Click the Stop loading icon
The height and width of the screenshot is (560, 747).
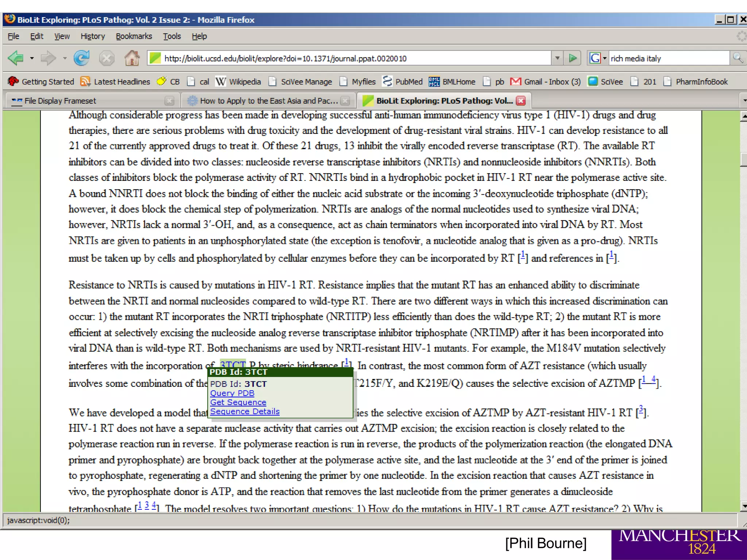[x=107, y=58]
